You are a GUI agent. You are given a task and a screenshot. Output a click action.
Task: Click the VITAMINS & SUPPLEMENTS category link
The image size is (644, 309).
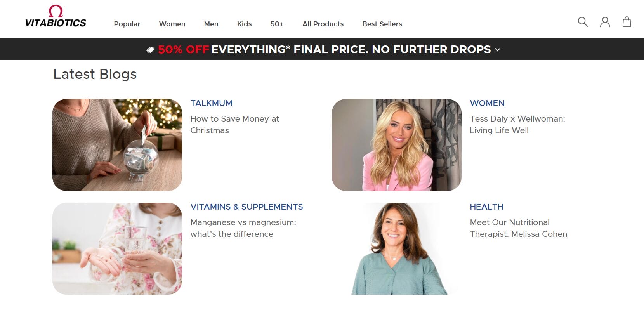[x=246, y=207]
